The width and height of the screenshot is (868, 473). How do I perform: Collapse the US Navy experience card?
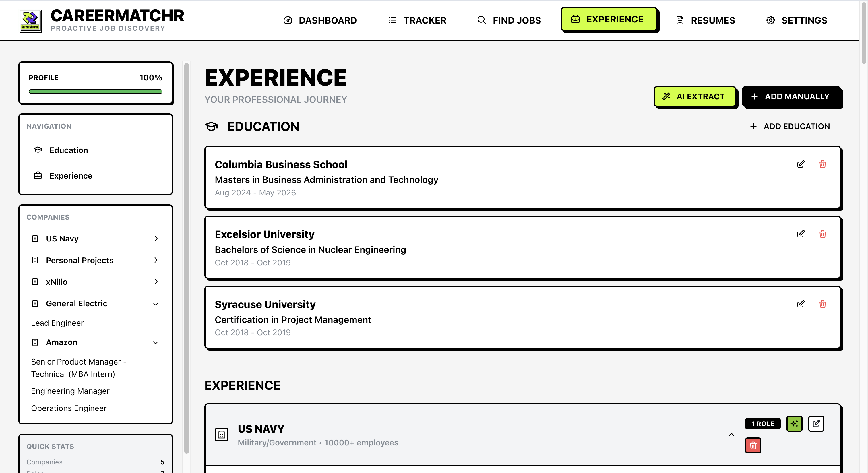click(x=731, y=435)
